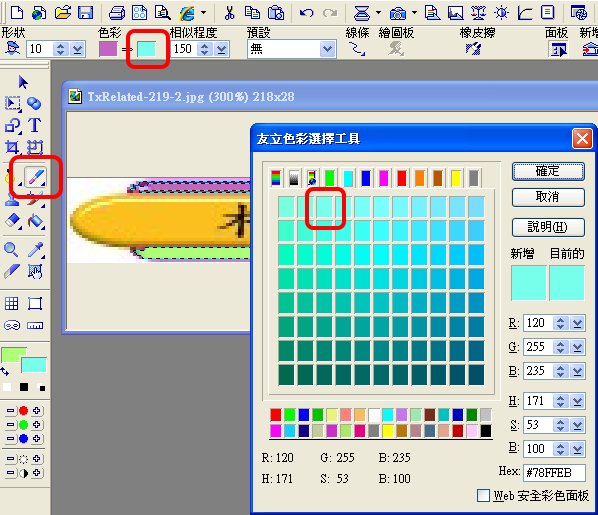
Task: Select the Zoom magnifier tool
Action: pos(11,249)
